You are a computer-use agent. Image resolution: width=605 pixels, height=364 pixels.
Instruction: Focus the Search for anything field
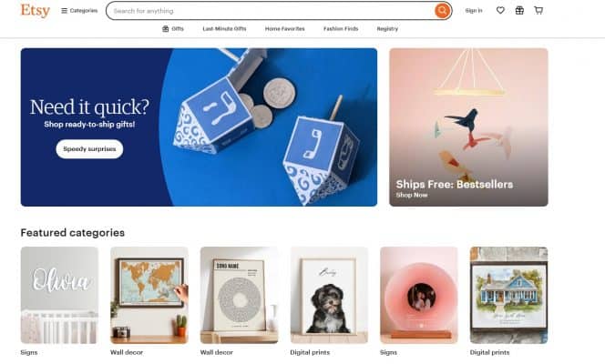[270, 11]
